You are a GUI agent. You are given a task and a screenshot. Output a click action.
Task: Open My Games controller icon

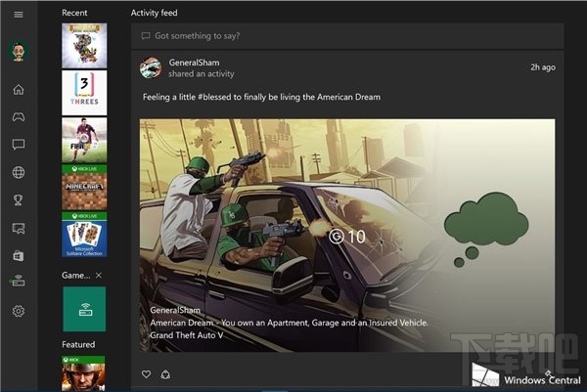click(18, 117)
